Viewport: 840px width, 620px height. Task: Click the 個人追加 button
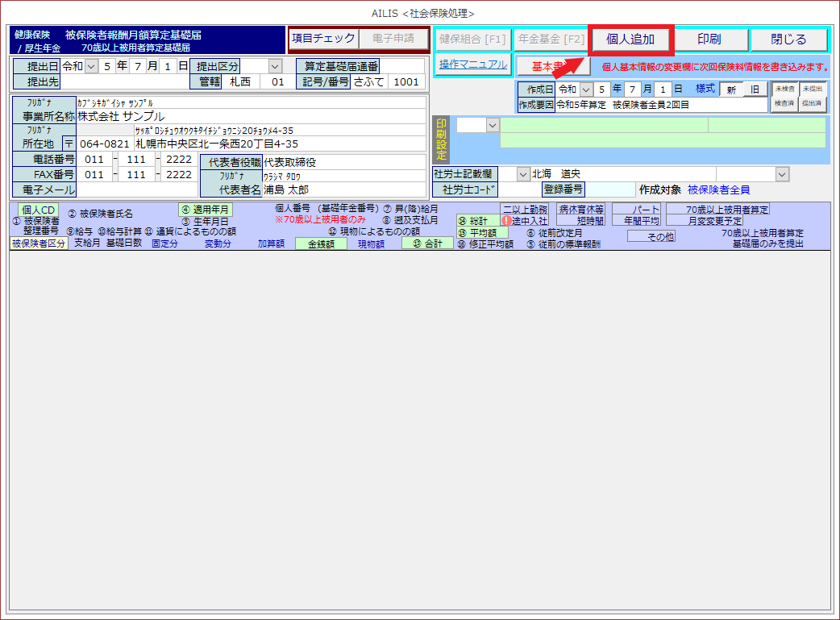630,40
